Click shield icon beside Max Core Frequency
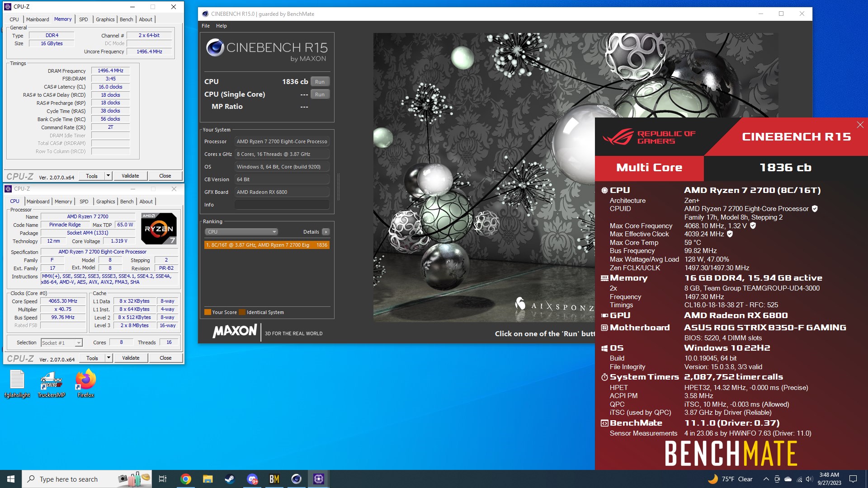The height and width of the screenshot is (488, 868). point(753,225)
